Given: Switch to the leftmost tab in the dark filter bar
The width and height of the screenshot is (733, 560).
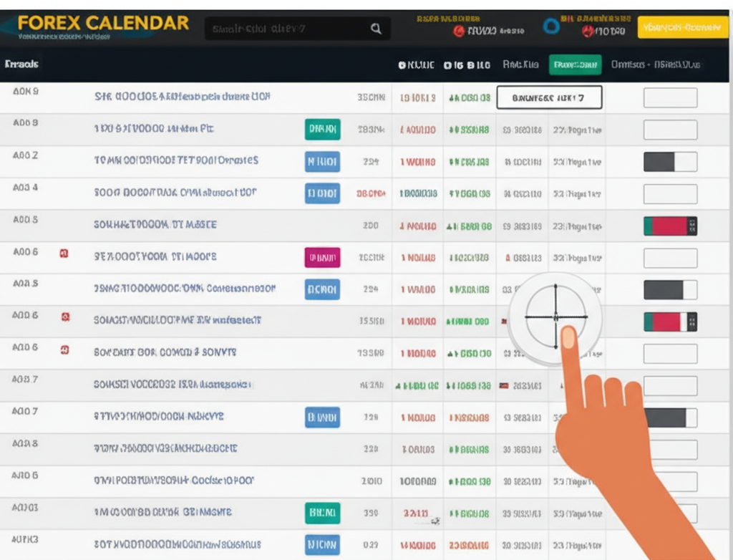Looking at the screenshot, I should point(21,64).
